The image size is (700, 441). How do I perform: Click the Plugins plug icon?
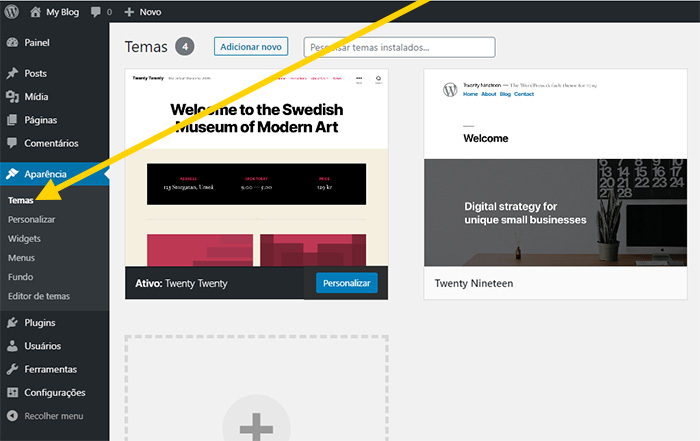point(12,322)
